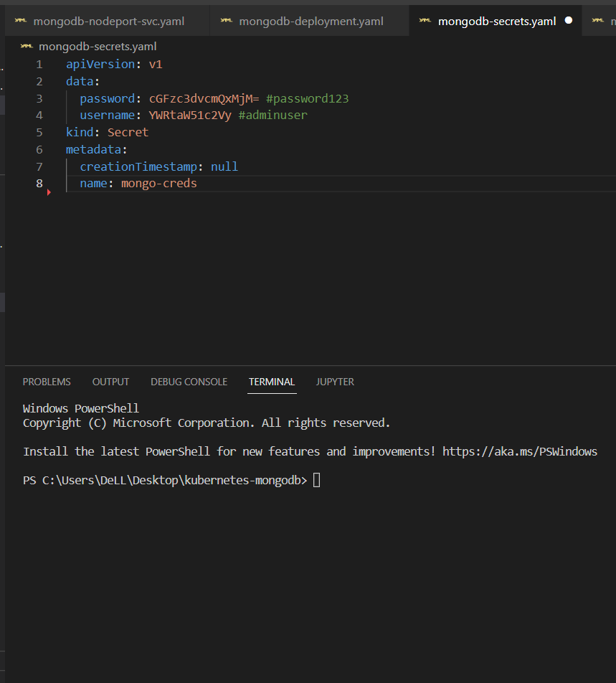616x683 pixels.
Task: Focus the PowerShell terminal prompt cursor
Action: [317, 480]
